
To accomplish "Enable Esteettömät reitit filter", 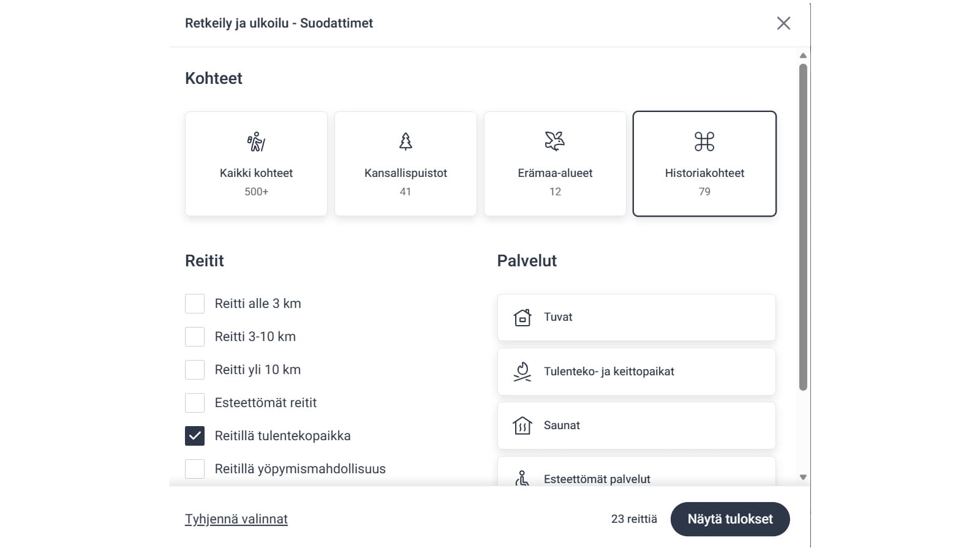I will coord(195,402).
